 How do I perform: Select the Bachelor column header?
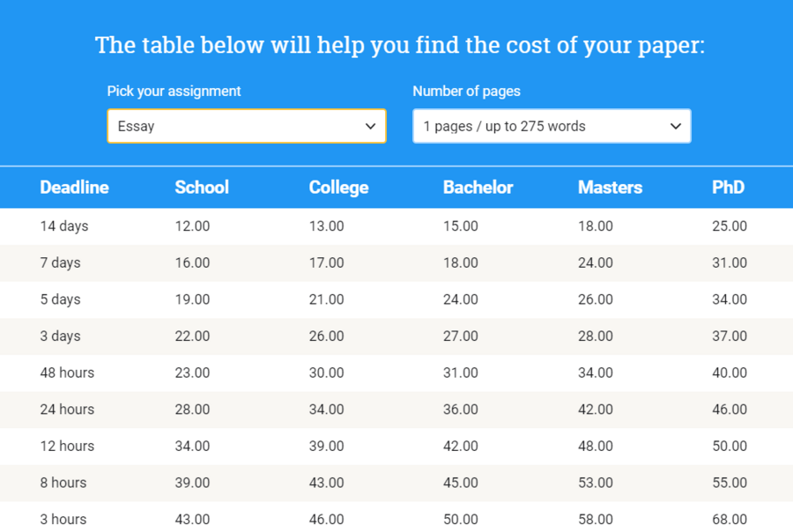[478, 188]
